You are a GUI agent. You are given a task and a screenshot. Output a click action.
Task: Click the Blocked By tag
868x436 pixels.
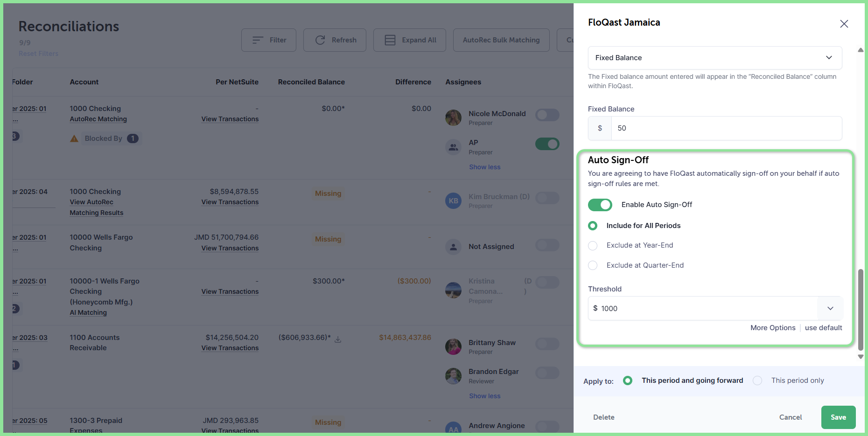[x=112, y=138]
